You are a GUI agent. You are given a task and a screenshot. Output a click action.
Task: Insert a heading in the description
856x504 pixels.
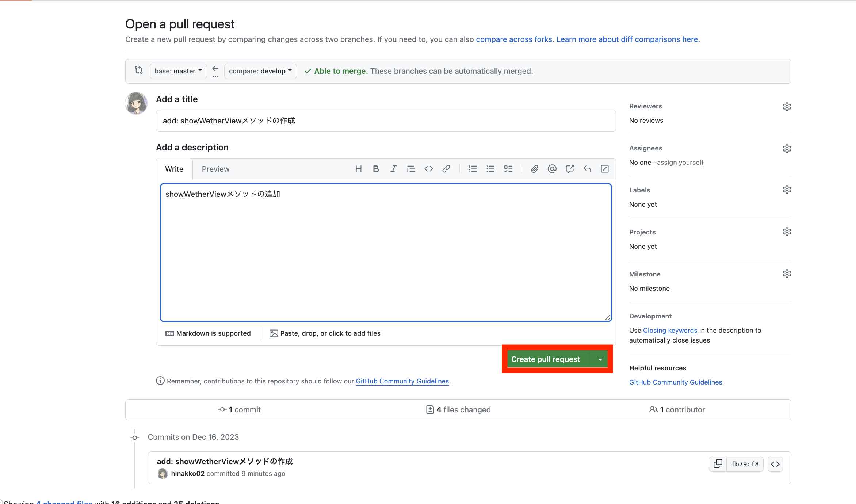pos(358,169)
